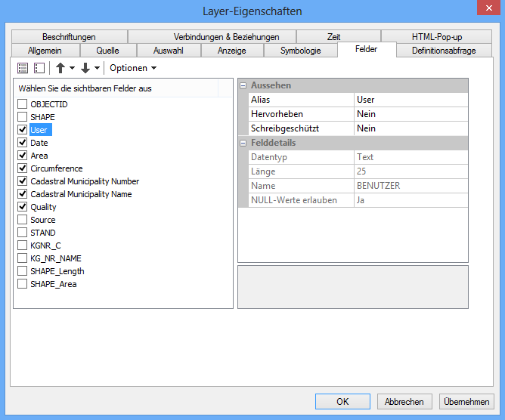Switch to the Symbologie tab

300,51
